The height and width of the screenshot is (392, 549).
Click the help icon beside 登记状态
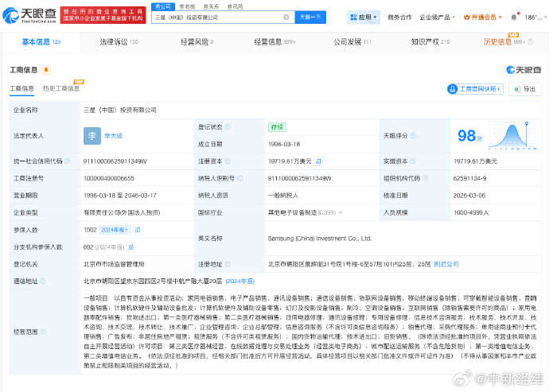228,126
